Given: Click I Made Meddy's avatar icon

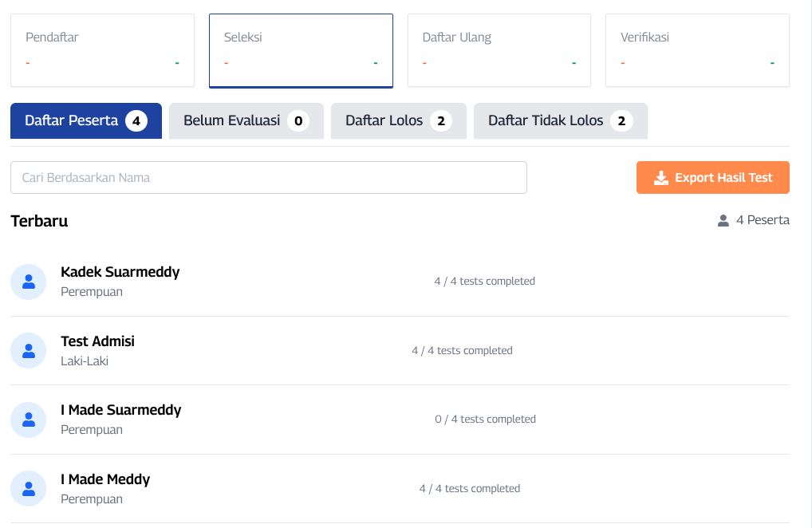Looking at the screenshot, I should pyautogui.click(x=29, y=489).
